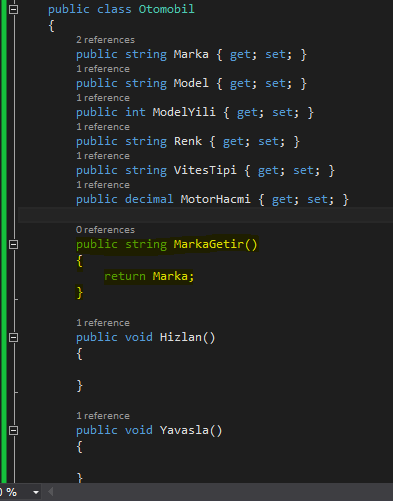Viewport: 393px width, 501px height.
Task: Open '1 reference' CodeLens above VitesTipi
Action: tap(103, 156)
